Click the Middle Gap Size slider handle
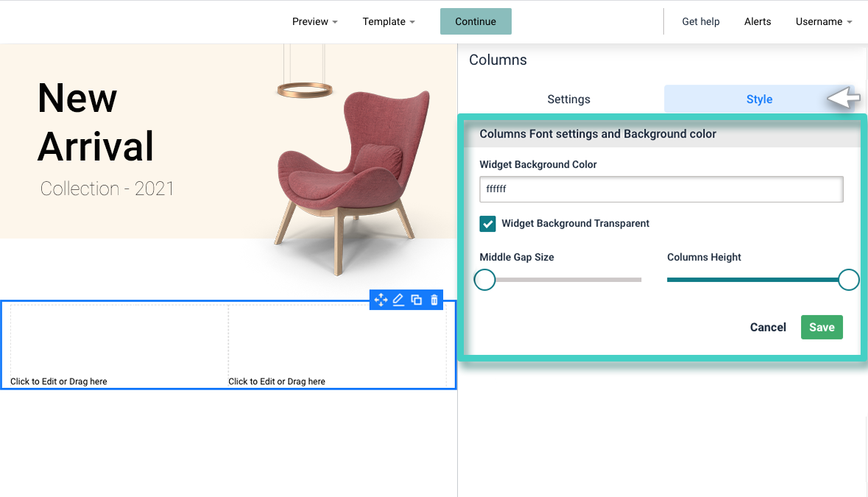This screenshot has height=497, width=868. click(485, 280)
